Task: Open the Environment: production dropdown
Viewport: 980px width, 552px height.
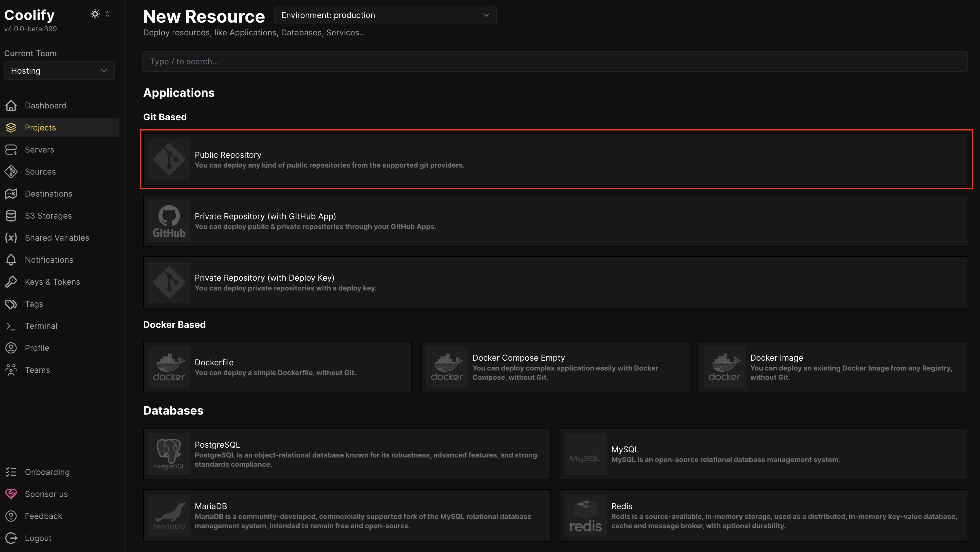Action: click(x=385, y=15)
